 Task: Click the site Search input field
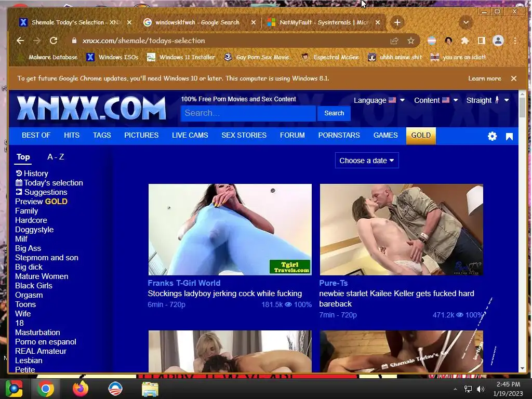pyautogui.click(x=248, y=113)
